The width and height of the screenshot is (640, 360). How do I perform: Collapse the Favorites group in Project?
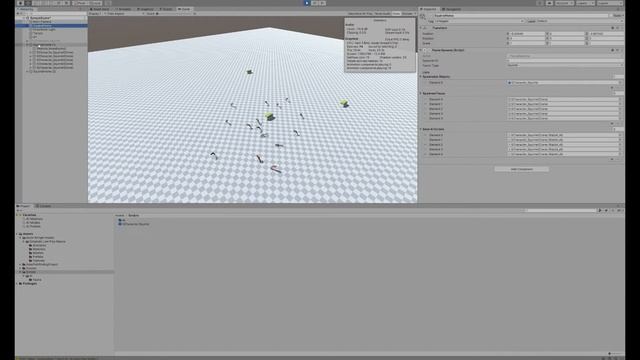(17, 215)
